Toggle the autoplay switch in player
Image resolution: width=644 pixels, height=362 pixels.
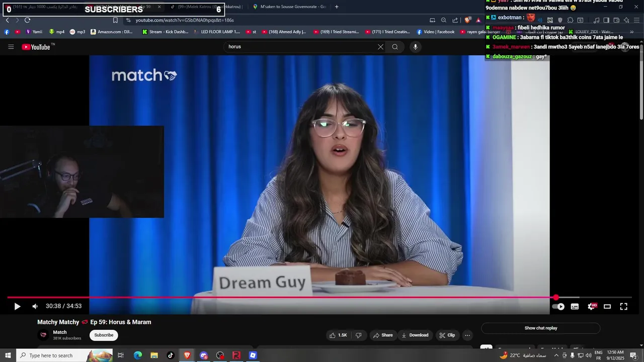point(558,306)
